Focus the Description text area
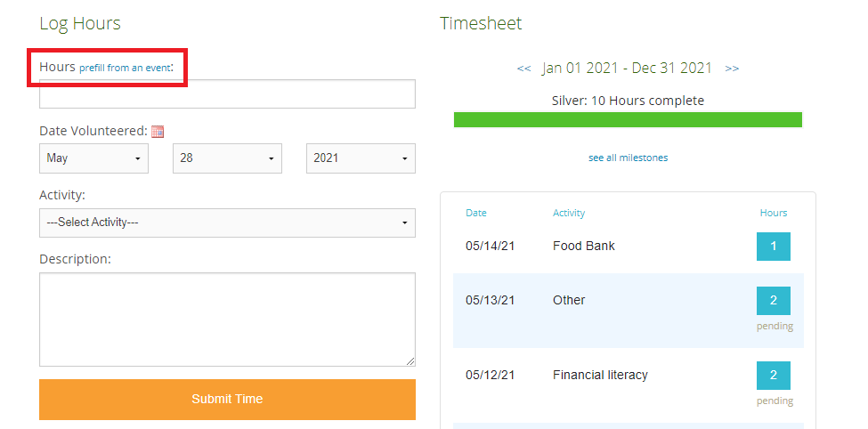Viewport: 868px width, 429px height. point(227,319)
